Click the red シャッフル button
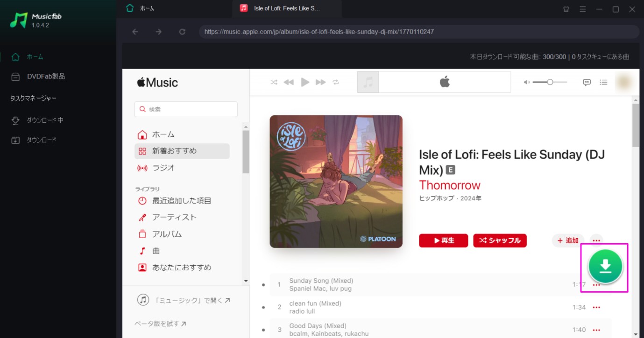Screen dimensions: 644x338 500,240
